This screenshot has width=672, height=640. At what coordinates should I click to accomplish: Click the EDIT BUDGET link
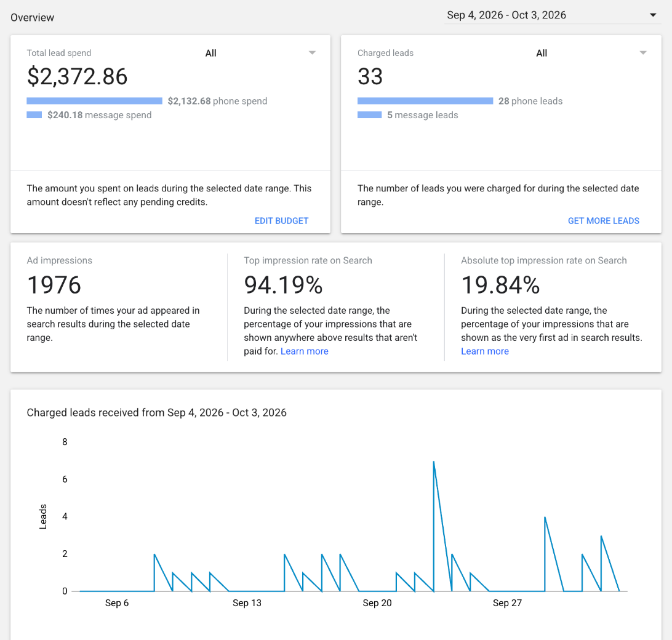pyautogui.click(x=282, y=221)
